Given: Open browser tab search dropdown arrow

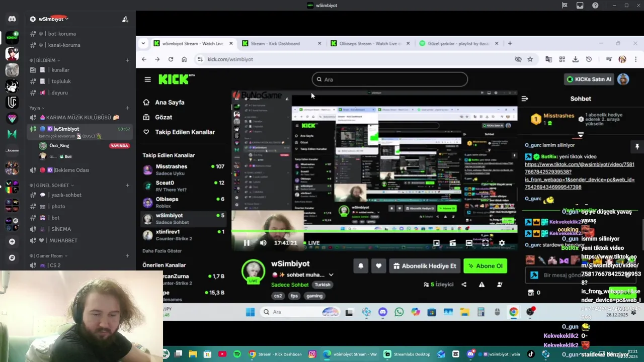Looking at the screenshot, I should (x=143, y=43).
